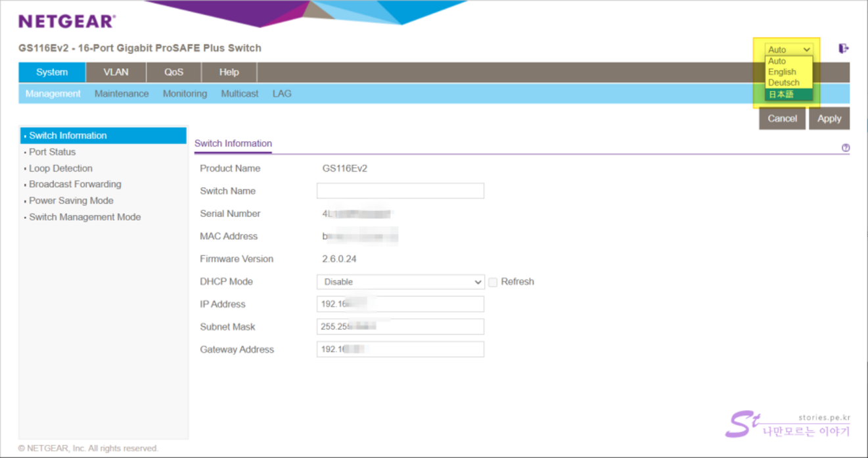Open Port Status in sidebar

click(52, 152)
